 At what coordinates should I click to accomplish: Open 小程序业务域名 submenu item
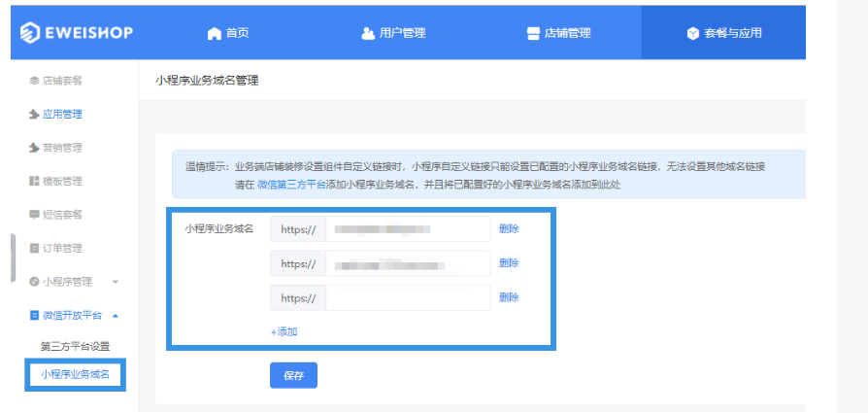point(76,375)
